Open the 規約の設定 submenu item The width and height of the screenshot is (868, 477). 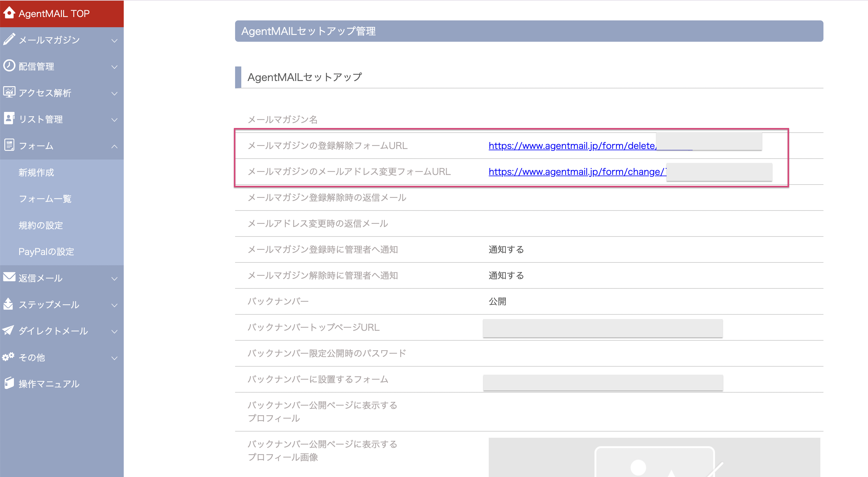point(41,225)
